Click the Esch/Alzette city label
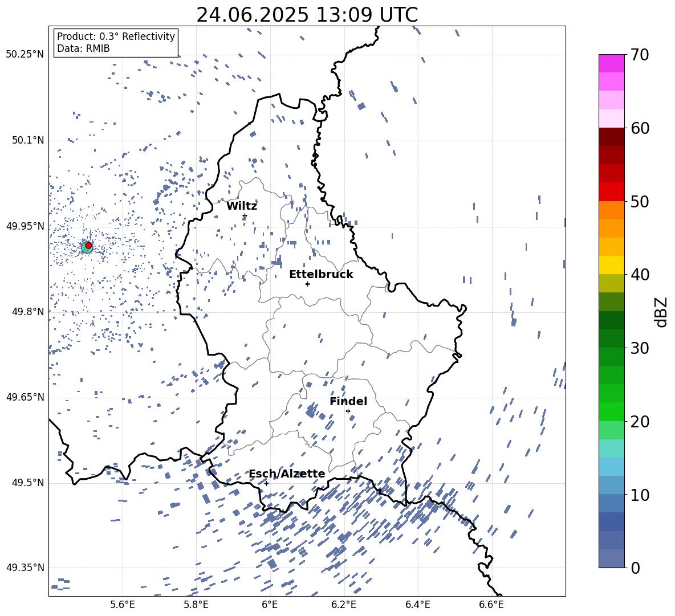The height and width of the screenshot is (616, 675). pos(287,474)
